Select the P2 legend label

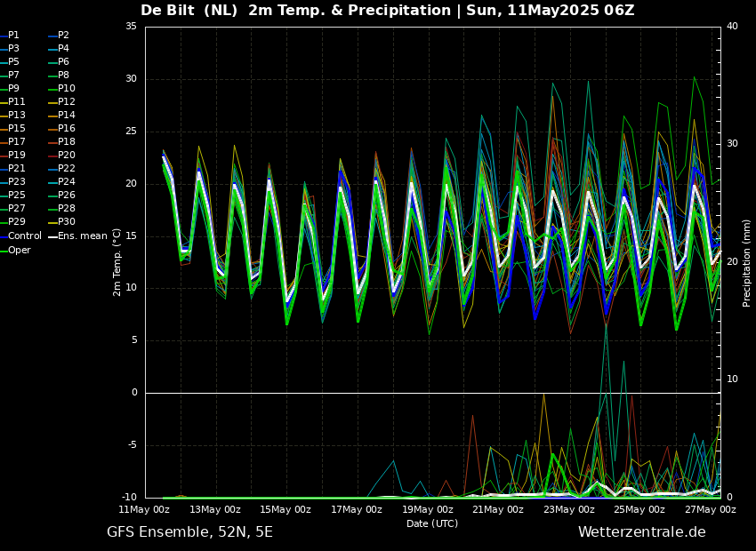coord(64,36)
